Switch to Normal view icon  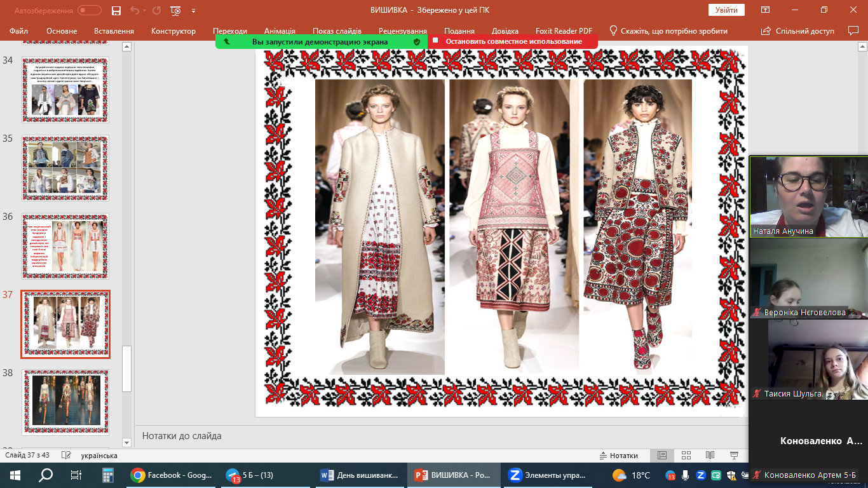[662, 456]
